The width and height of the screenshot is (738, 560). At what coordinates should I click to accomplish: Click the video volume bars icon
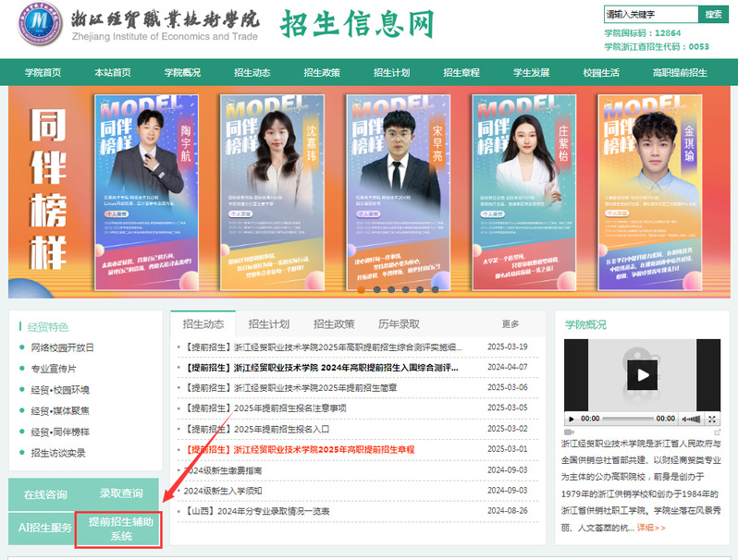pos(690,419)
